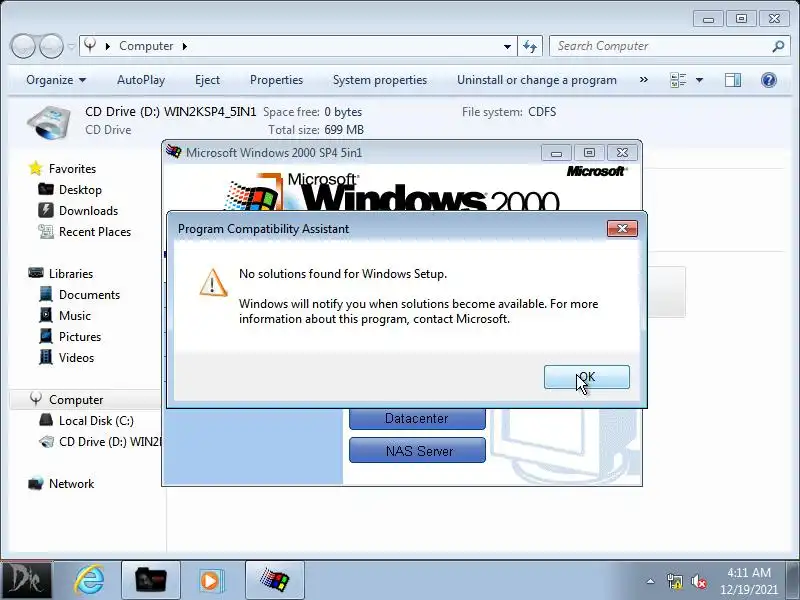Open the view options dropdown arrow
The height and width of the screenshot is (600, 800).
699,80
